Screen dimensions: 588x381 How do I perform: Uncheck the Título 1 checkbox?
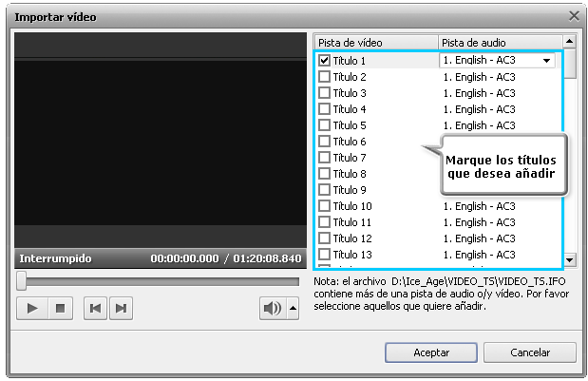point(324,61)
